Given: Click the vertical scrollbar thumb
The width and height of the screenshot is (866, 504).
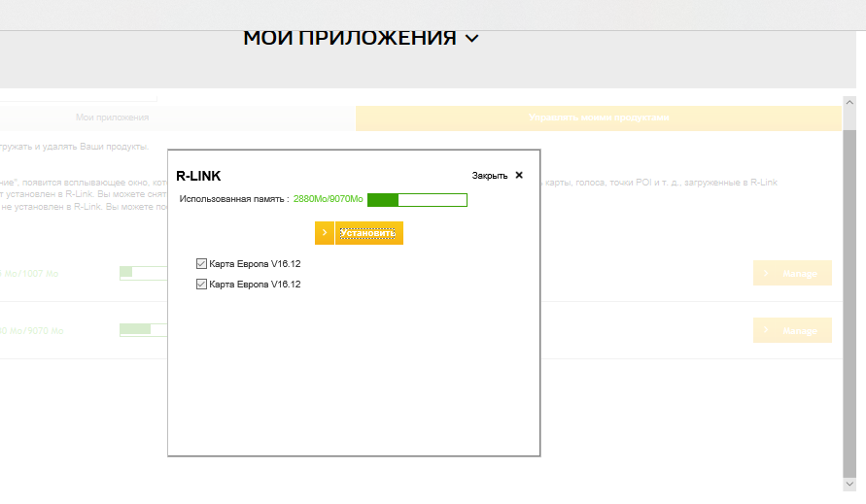Looking at the screenshot, I should (x=849, y=304).
